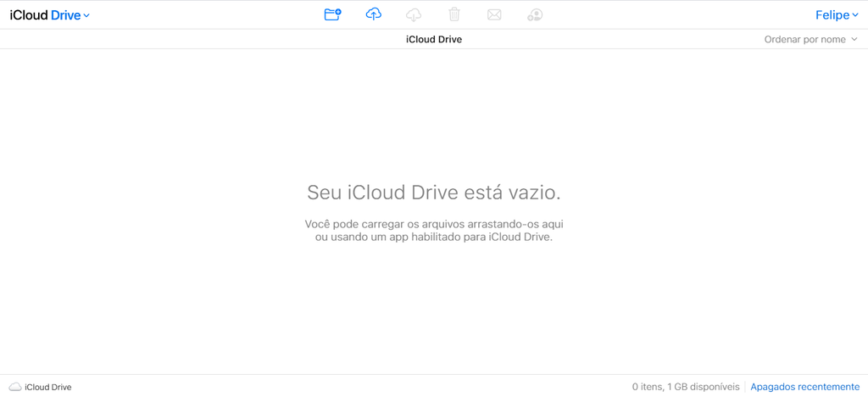This screenshot has width=868, height=397.
Task: Click the cloud download icon
Action: [x=414, y=15]
